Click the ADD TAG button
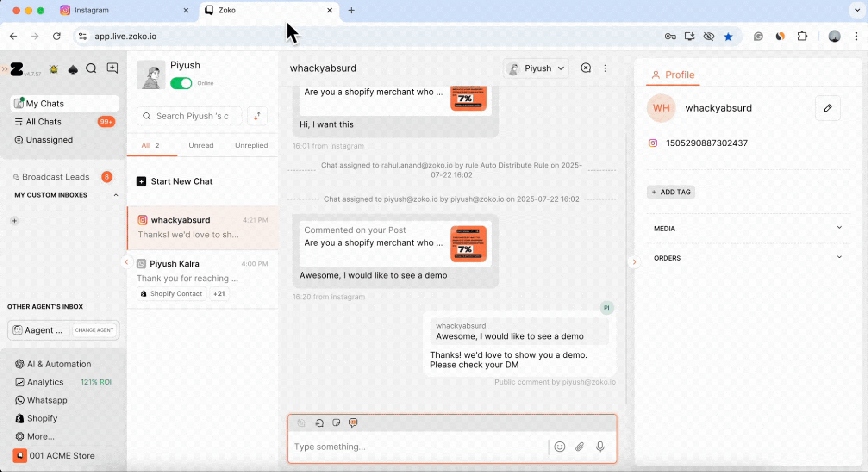This screenshot has height=472, width=868. (x=671, y=192)
